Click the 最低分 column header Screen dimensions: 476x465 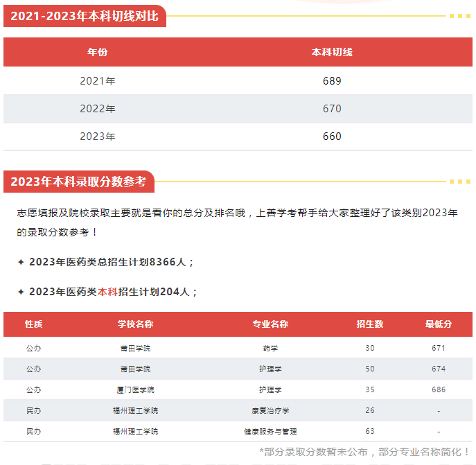(x=439, y=324)
